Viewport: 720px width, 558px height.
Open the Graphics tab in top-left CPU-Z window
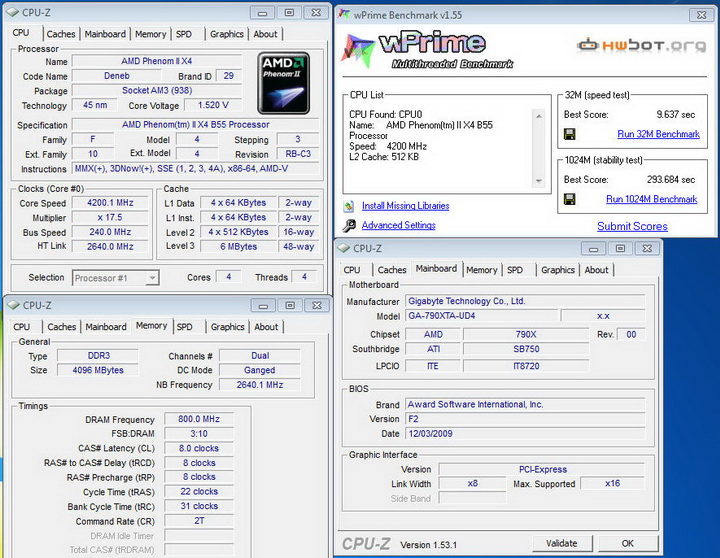[x=227, y=34]
